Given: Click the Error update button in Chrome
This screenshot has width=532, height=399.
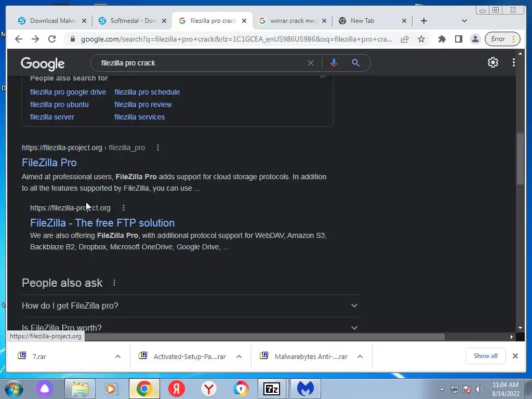Looking at the screenshot, I should coord(502,39).
